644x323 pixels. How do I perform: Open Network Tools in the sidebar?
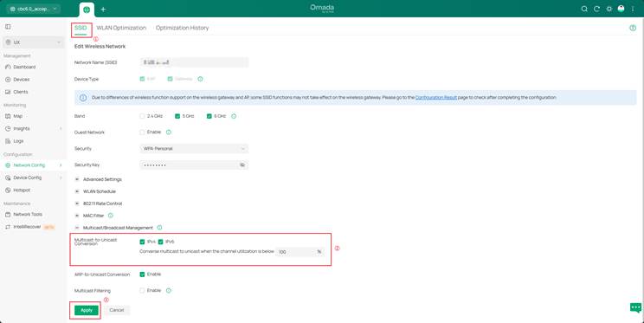[x=28, y=215]
